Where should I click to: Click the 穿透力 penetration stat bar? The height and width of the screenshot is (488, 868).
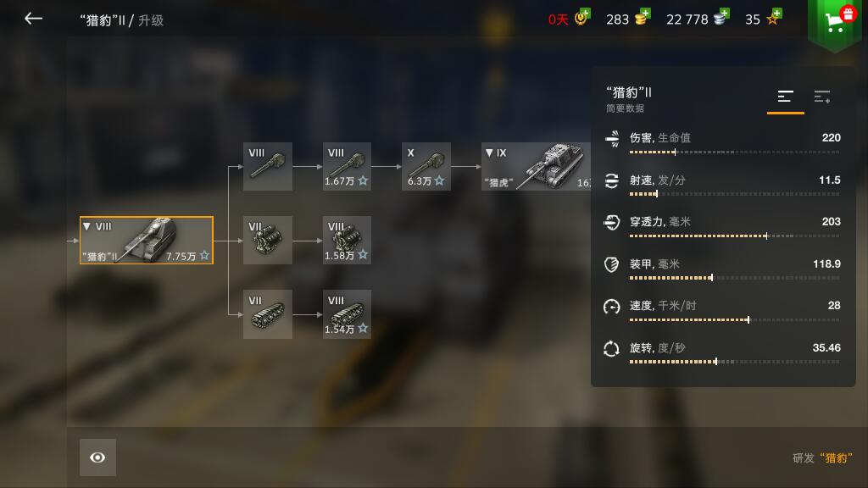[735, 236]
